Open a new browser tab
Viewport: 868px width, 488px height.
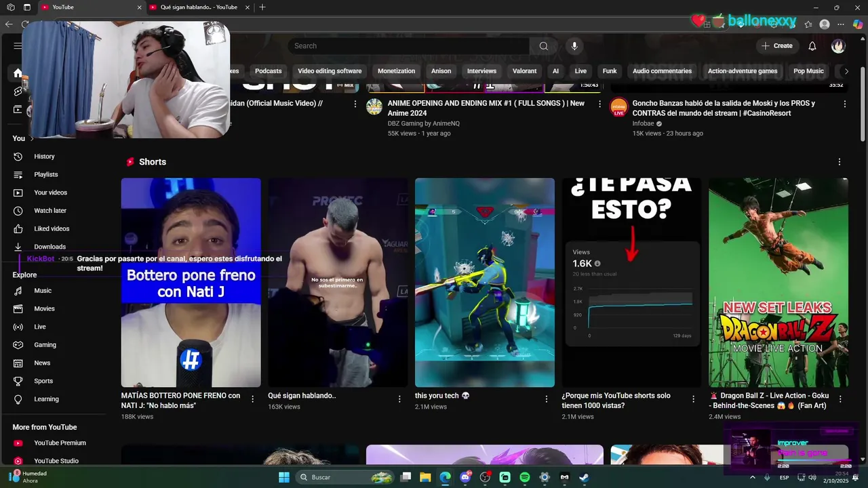point(262,7)
